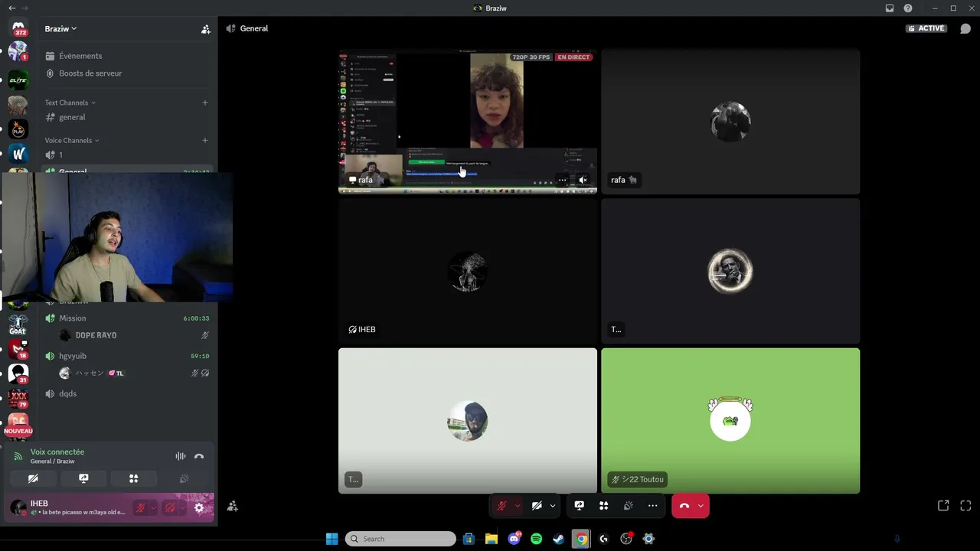Viewport: 980px width, 551px height.
Task: Open more options in call controls
Action: point(652,505)
